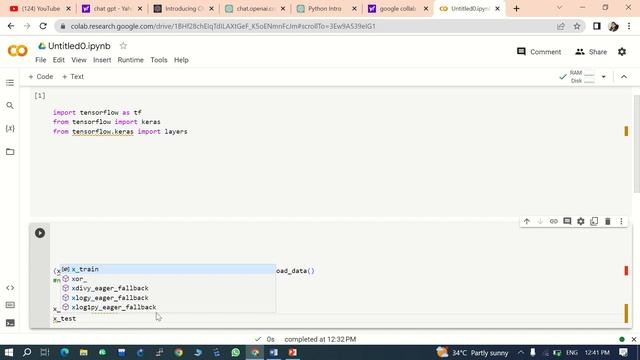
Task: Click the address bar URL
Action: (223, 26)
